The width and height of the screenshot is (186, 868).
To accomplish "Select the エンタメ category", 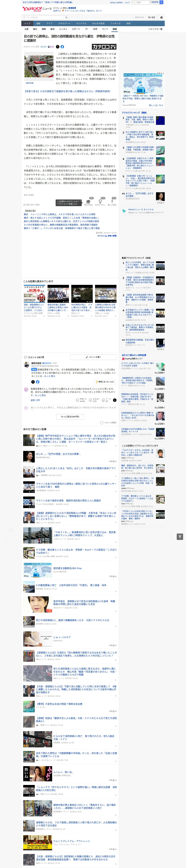I will 63,29.
